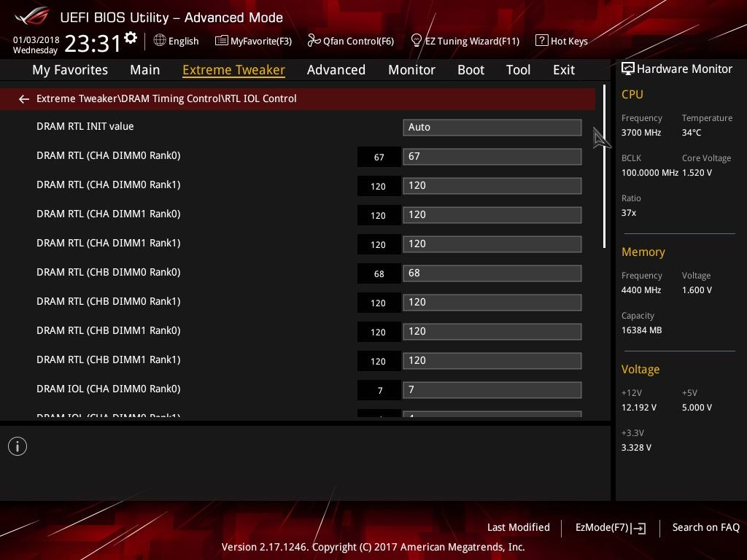747x560 pixels.
Task: Click Core Voltage 1.520 V value
Action: click(697, 173)
